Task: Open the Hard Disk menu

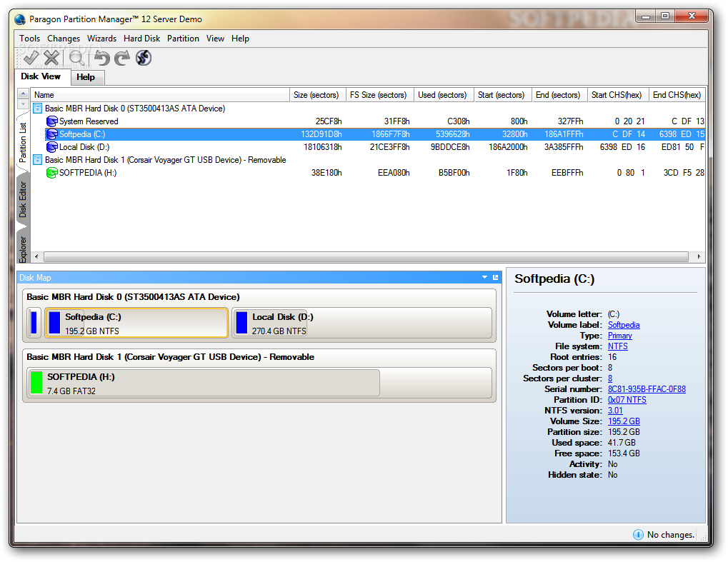Action: [x=141, y=39]
